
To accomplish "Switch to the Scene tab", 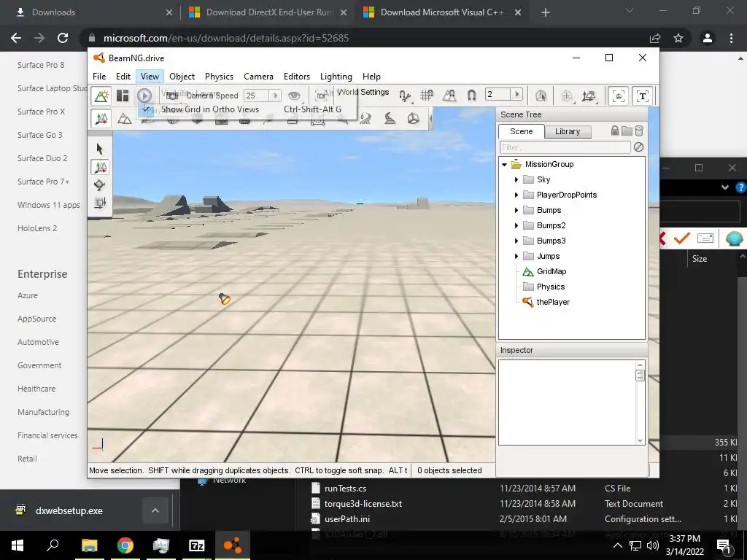I will coord(521,131).
